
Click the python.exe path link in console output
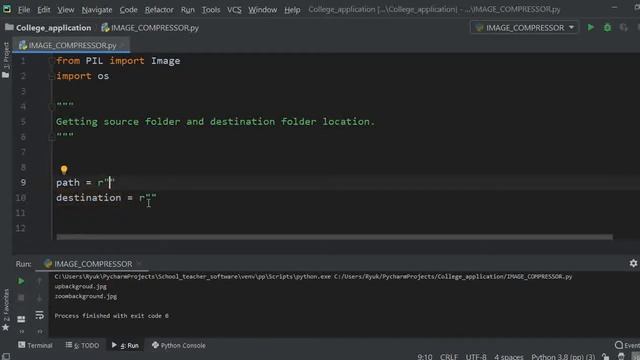[x=193, y=277]
